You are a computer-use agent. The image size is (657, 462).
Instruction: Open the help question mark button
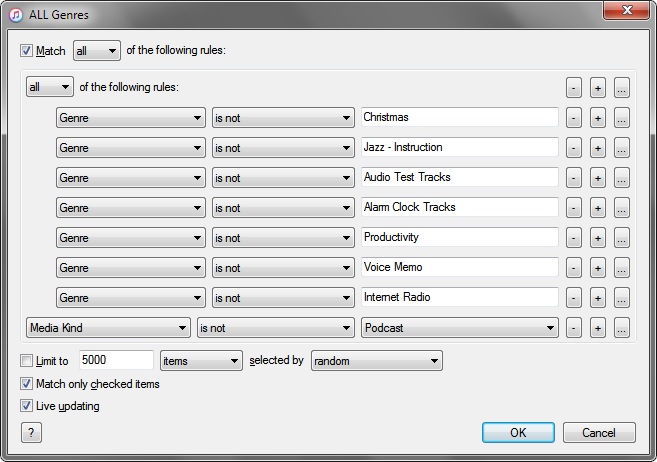pyautogui.click(x=32, y=433)
